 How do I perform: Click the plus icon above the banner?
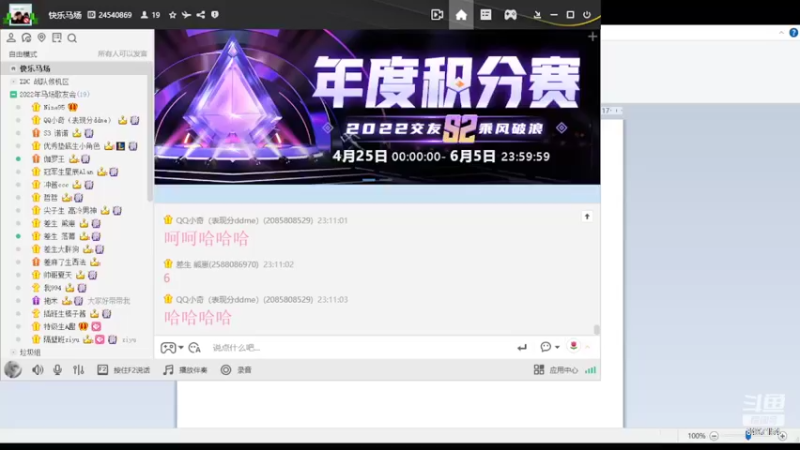(x=592, y=36)
